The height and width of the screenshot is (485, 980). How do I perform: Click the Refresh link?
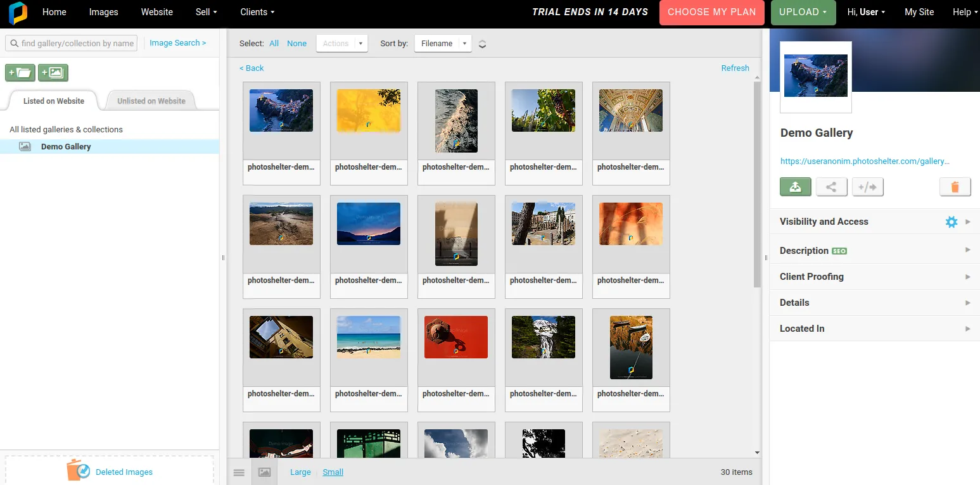pyautogui.click(x=735, y=68)
